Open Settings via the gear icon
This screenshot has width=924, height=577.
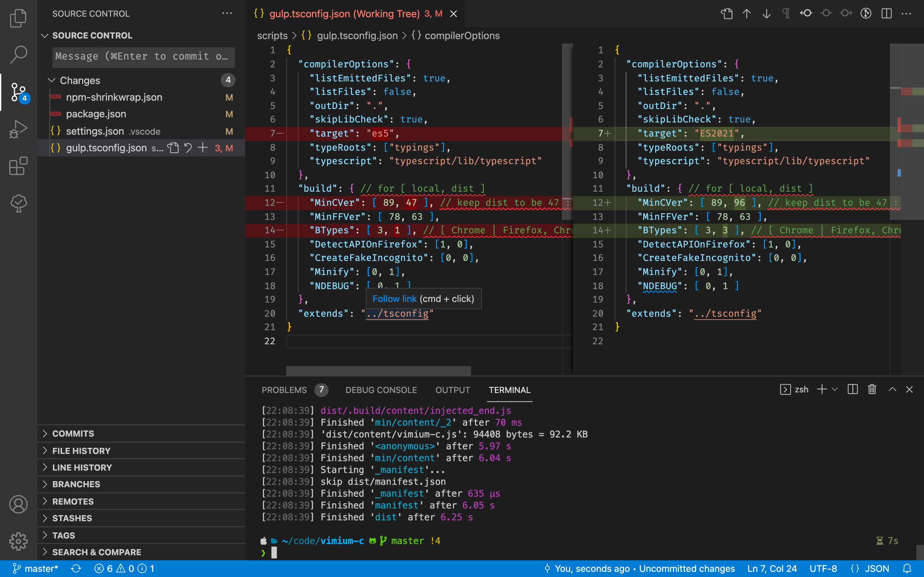tap(18, 541)
